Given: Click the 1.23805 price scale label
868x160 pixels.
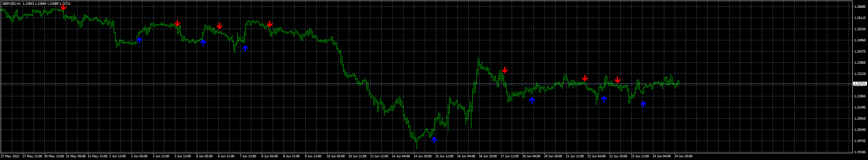Looking at the screenshot, I should coord(860,62).
